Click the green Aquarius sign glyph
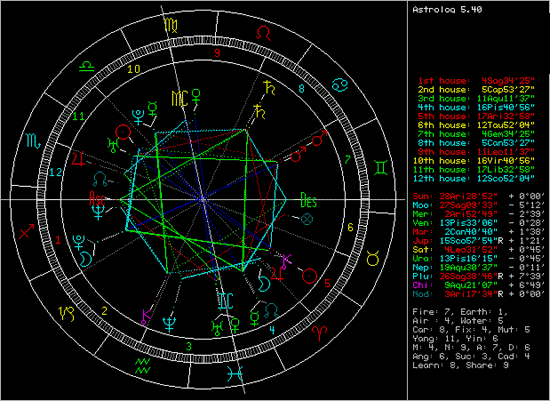 coord(143,366)
